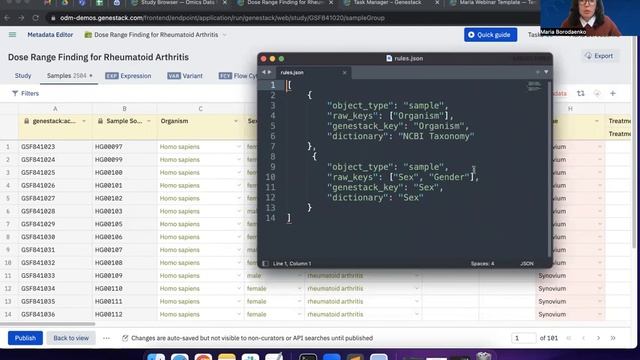
Task: Open the genestack:accession column dropdown arrow
Action: click(84, 121)
